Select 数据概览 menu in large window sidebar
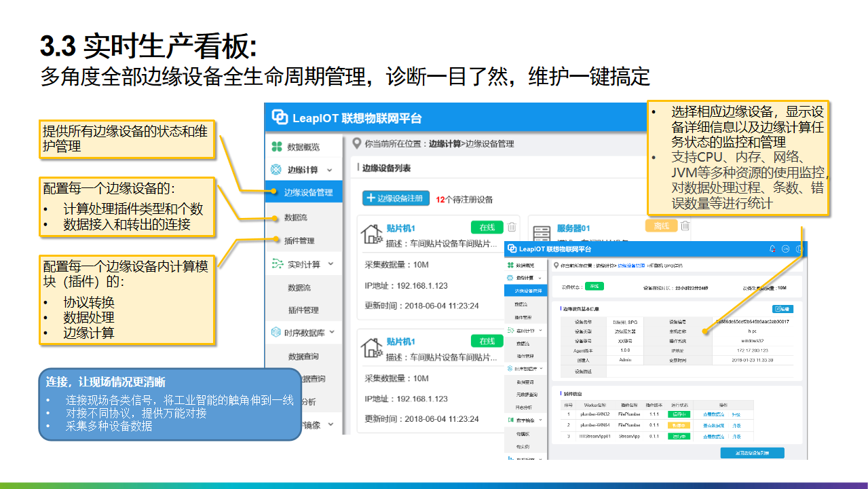The image size is (868, 489). pos(303,147)
